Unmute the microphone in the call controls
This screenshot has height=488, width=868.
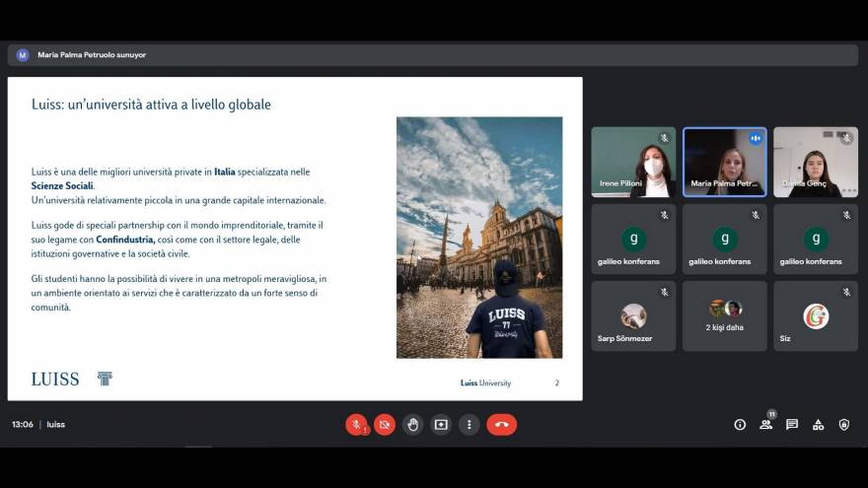point(356,424)
